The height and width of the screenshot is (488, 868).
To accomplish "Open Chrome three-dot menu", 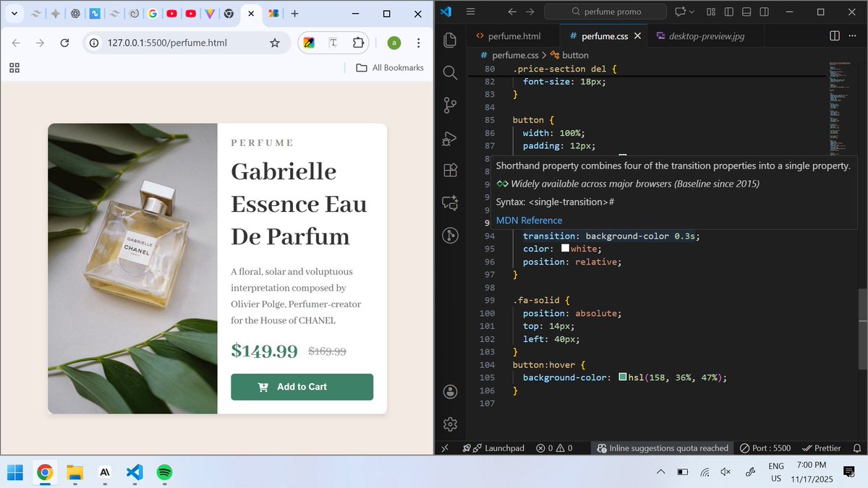I will tap(419, 43).
